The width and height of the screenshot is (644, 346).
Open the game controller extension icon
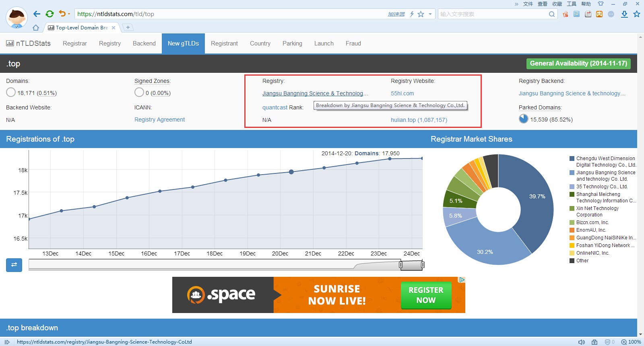coord(599,14)
